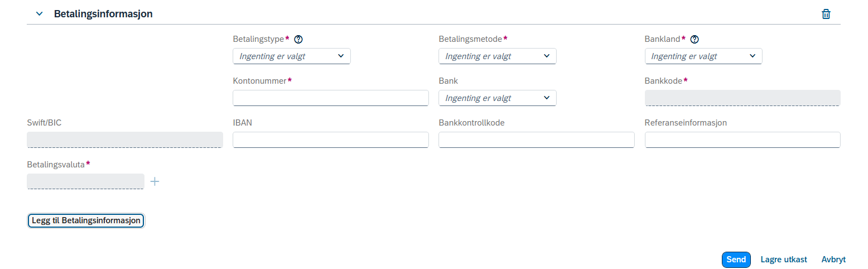Open the Betalingstype dropdown
The width and height of the screenshot is (868, 269).
[x=292, y=56]
